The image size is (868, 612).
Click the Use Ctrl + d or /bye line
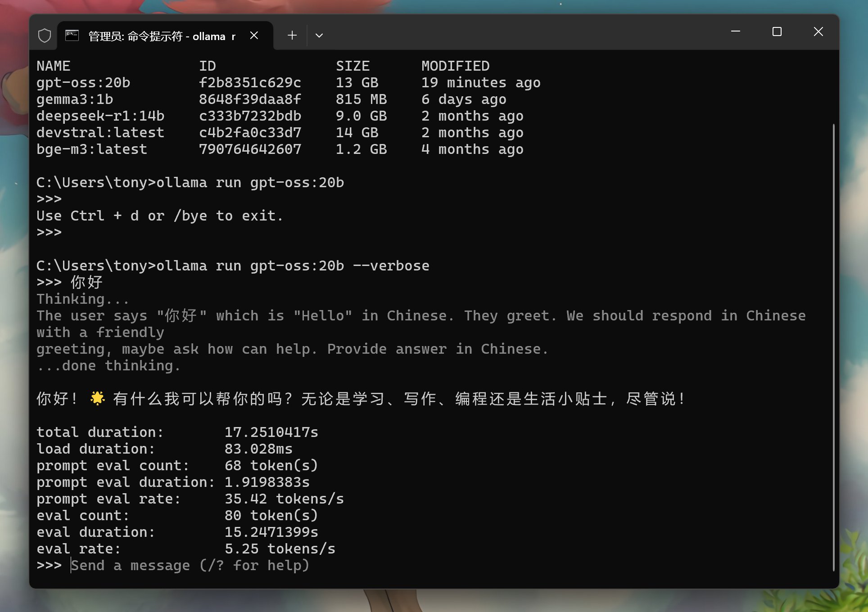[x=160, y=216]
